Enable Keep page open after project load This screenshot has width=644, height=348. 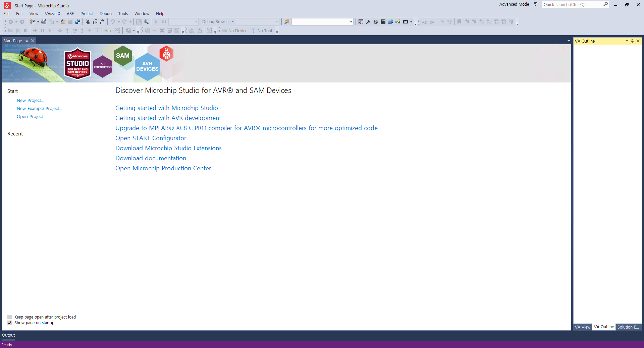[10, 317]
